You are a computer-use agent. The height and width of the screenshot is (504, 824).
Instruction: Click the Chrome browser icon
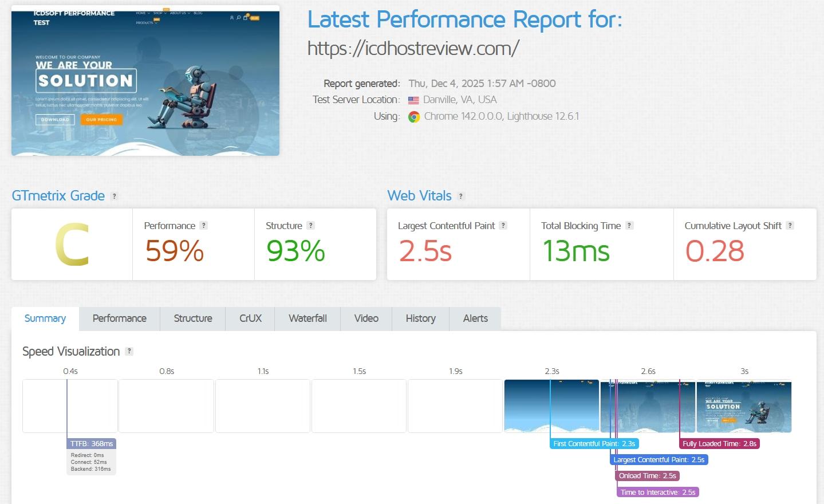pyautogui.click(x=414, y=117)
